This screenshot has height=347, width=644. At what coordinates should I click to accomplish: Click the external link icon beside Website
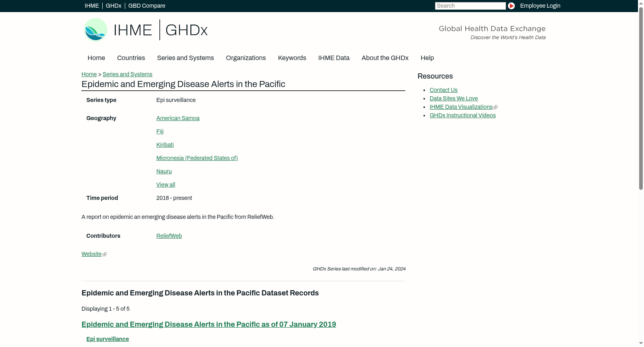pyautogui.click(x=105, y=254)
